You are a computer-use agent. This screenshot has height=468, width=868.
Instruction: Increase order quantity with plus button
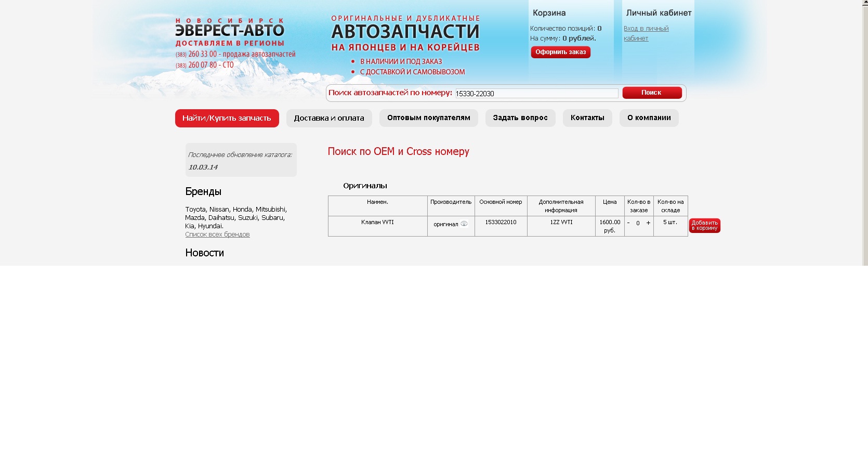pyautogui.click(x=648, y=223)
